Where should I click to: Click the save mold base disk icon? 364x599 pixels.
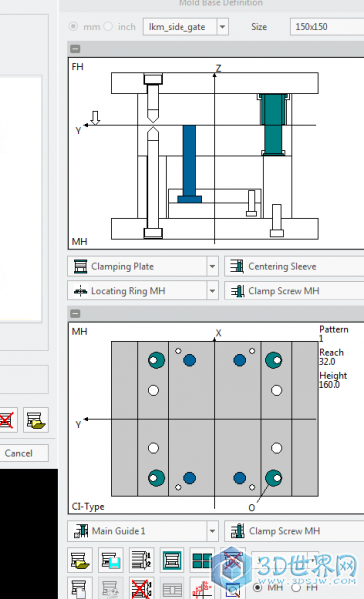[x=111, y=560]
